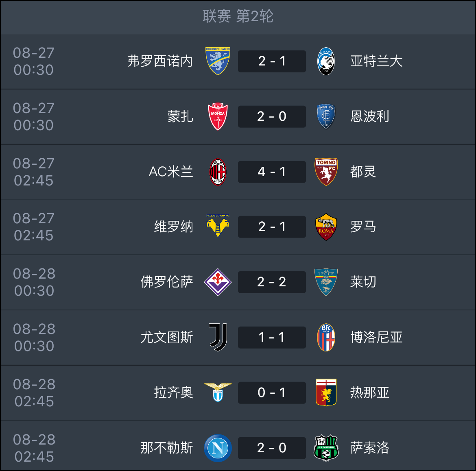
Task: Click the Fiorentina purple diamond logo
Action: click(218, 282)
